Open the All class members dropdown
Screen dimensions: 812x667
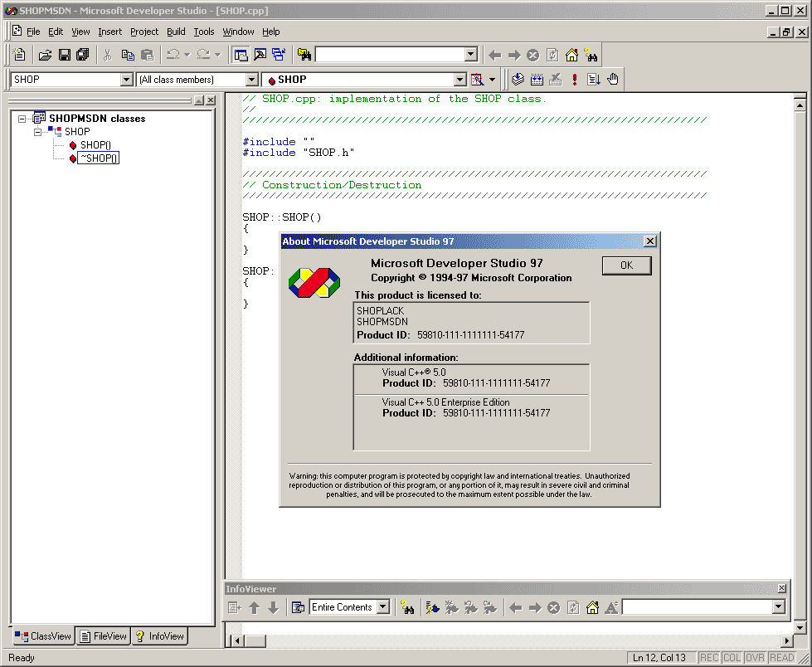pyautogui.click(x=251, y=80)
